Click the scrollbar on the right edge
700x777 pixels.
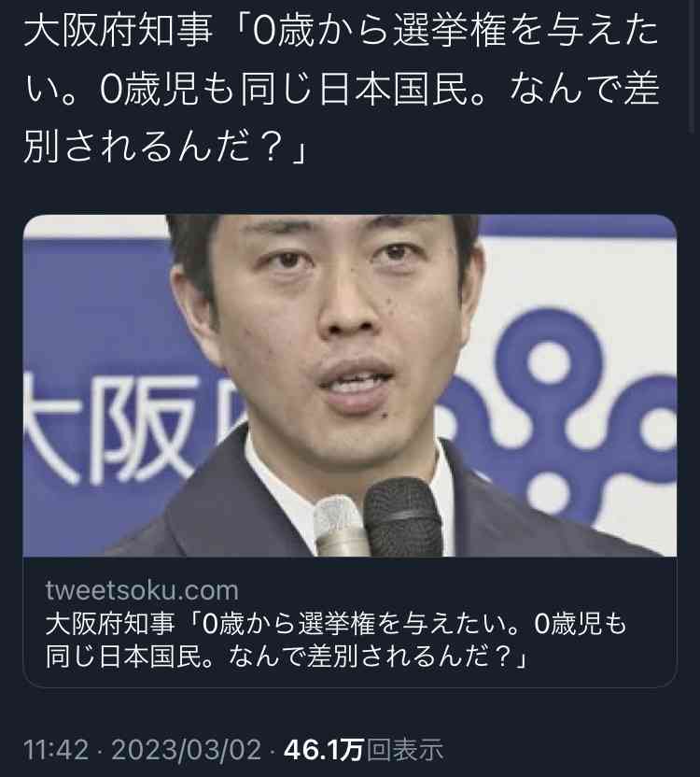(x=693, y=67)
